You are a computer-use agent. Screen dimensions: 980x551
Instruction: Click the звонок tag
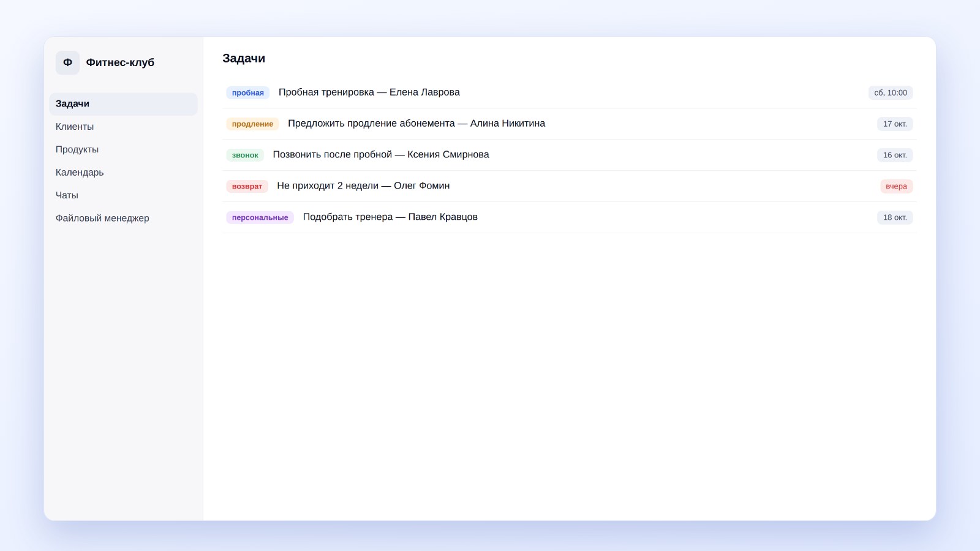coord(245,156)
